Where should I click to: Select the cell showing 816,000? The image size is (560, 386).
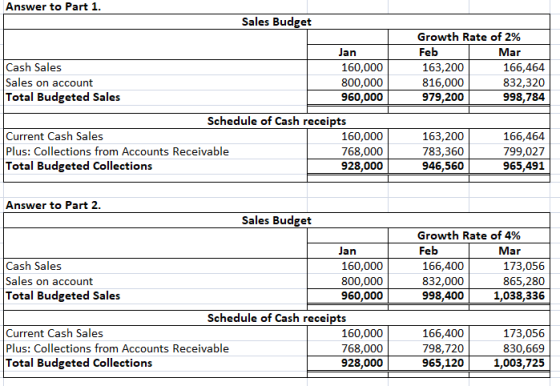pos(429,82)
